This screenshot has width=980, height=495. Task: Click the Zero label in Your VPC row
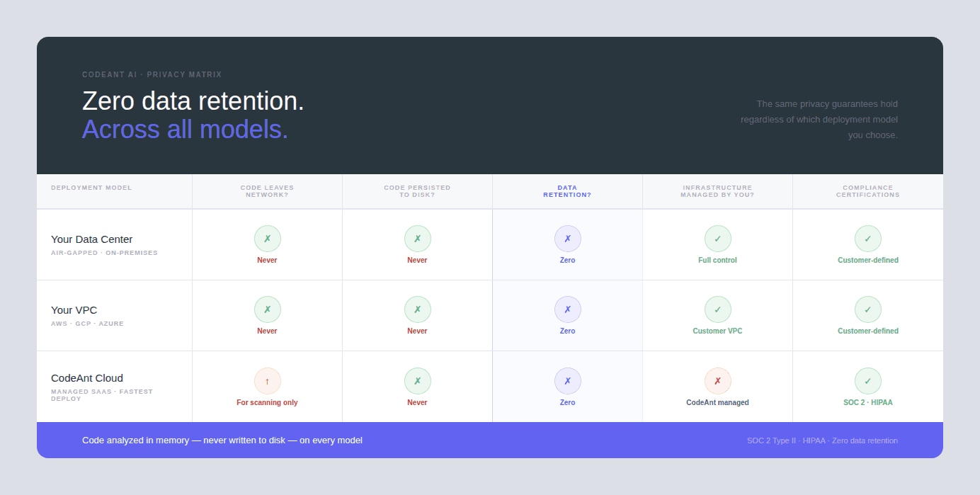567,331
